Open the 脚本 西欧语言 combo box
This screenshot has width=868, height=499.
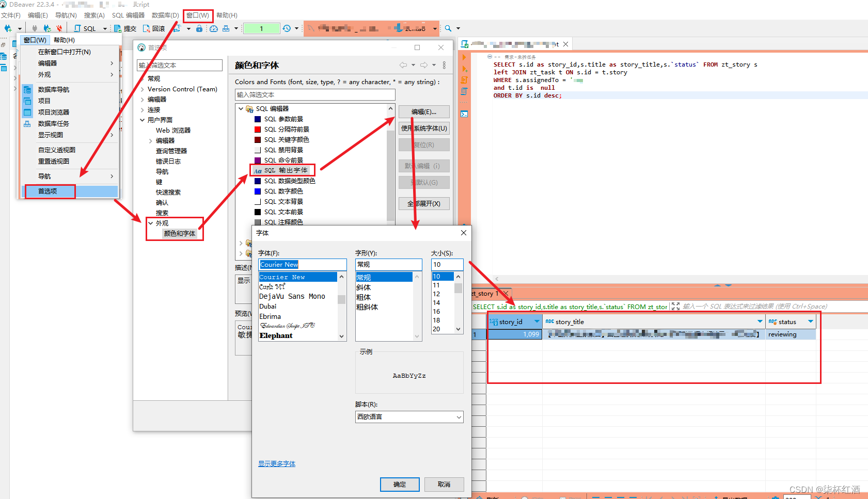click(409, 417)
